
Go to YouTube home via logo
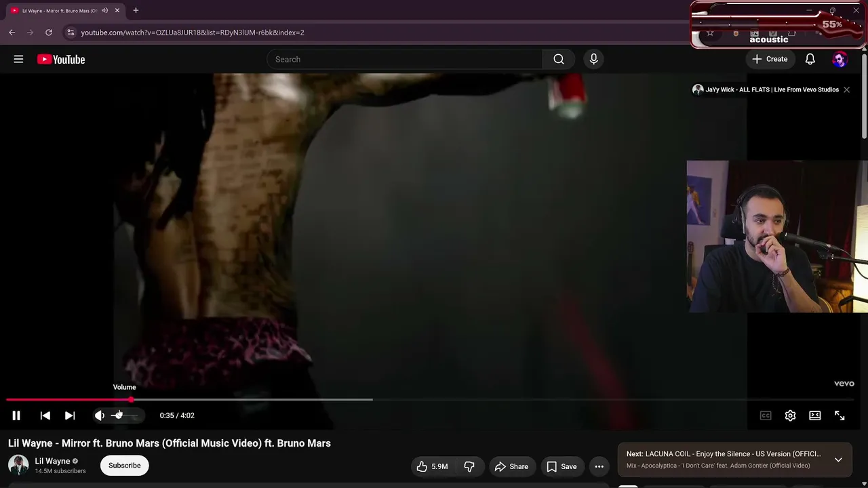61,60
